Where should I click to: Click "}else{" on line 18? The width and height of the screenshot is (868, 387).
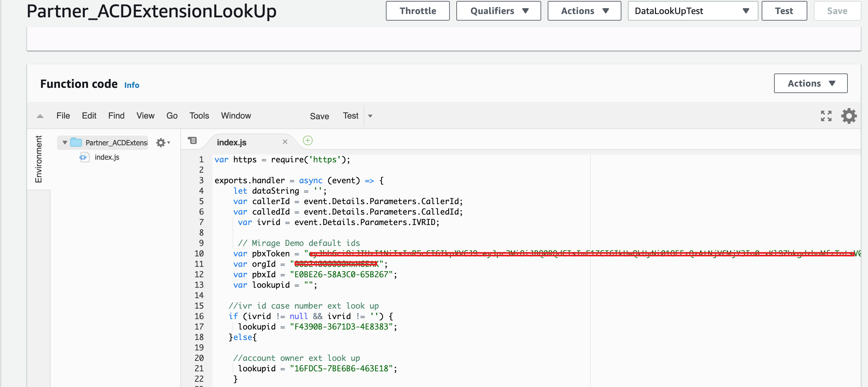pos(243,337)
